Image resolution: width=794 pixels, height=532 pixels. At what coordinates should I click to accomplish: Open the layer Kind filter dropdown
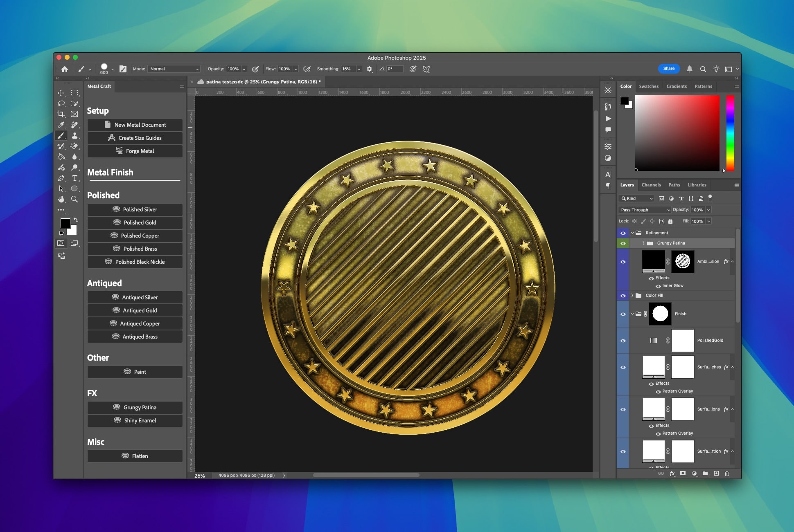(x=636, y=198)
